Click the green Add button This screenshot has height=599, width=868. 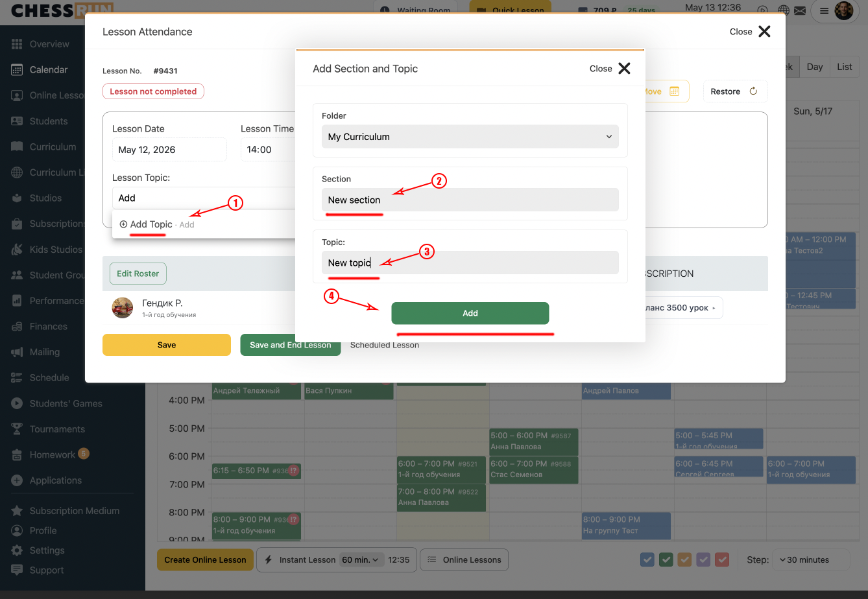coord(470,313)
